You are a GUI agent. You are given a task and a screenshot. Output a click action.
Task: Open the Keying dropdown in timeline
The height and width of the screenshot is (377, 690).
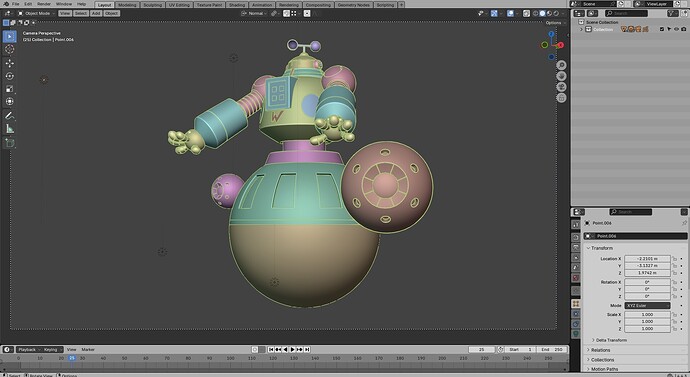click(x=52, y=349)
